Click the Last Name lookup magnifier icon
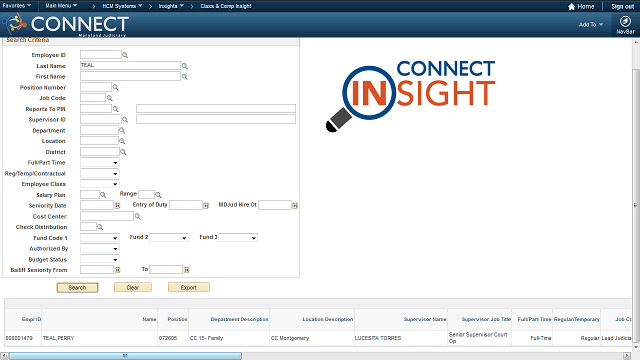The height and width of the screenshot is (360, 640). pyautogui.click(x=184, y=66)
